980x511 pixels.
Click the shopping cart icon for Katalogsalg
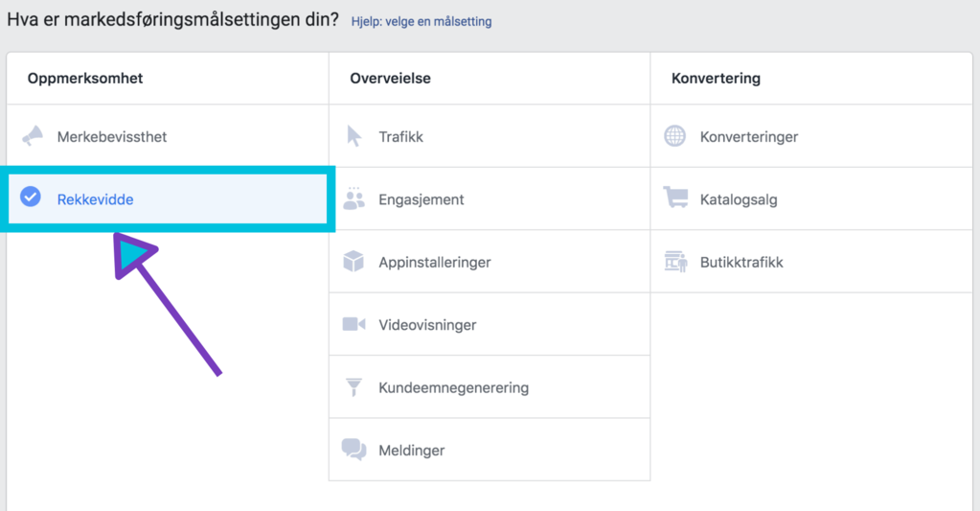675,199
